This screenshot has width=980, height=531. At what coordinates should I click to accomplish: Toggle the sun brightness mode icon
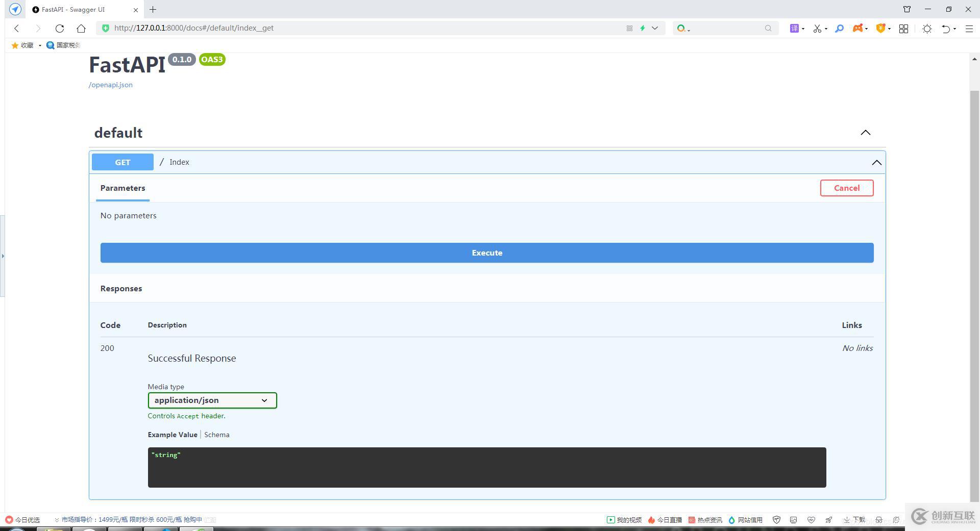pyautogui.click(x=927, y=29)
